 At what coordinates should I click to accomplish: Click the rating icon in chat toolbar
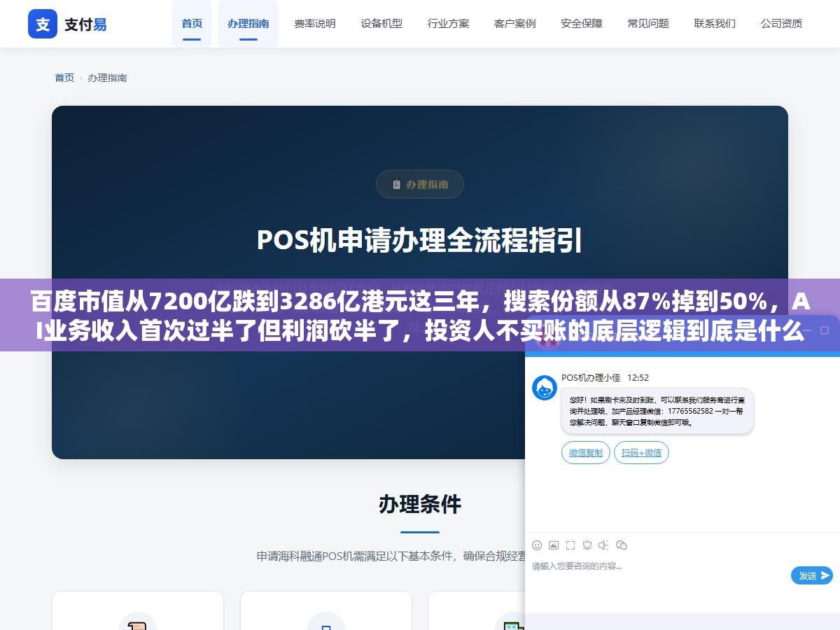pos(587,545)
